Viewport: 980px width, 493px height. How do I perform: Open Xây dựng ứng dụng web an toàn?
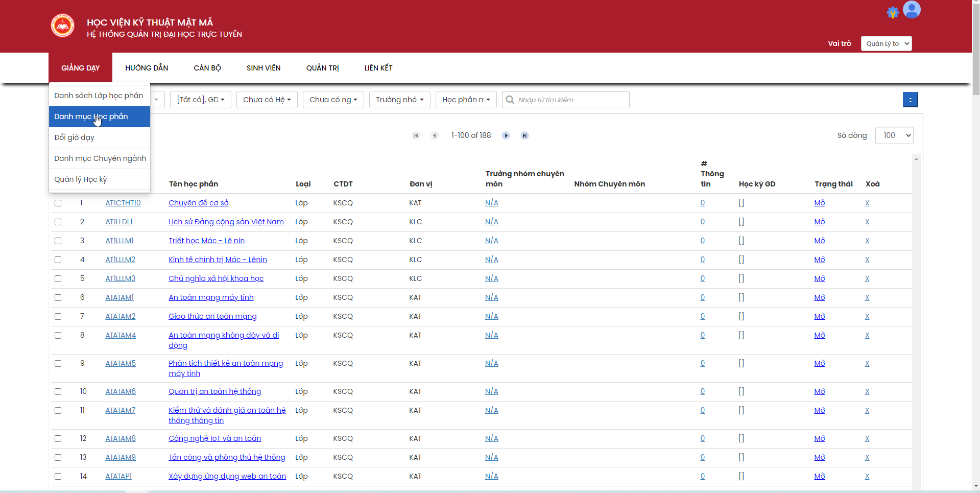227,476
